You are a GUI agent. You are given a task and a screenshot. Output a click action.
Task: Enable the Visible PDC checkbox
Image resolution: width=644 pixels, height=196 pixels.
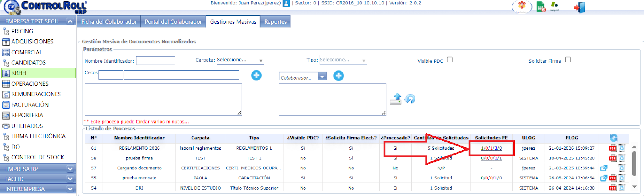click(450, 60)
